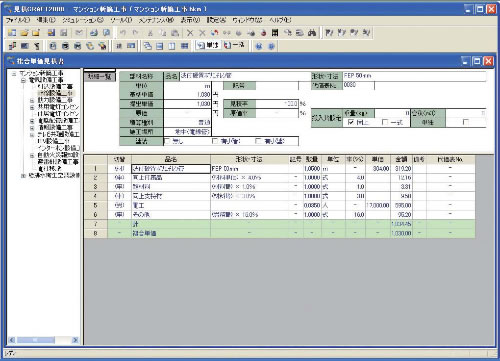Click the Tile windows vertically icon

pos(172,46)
